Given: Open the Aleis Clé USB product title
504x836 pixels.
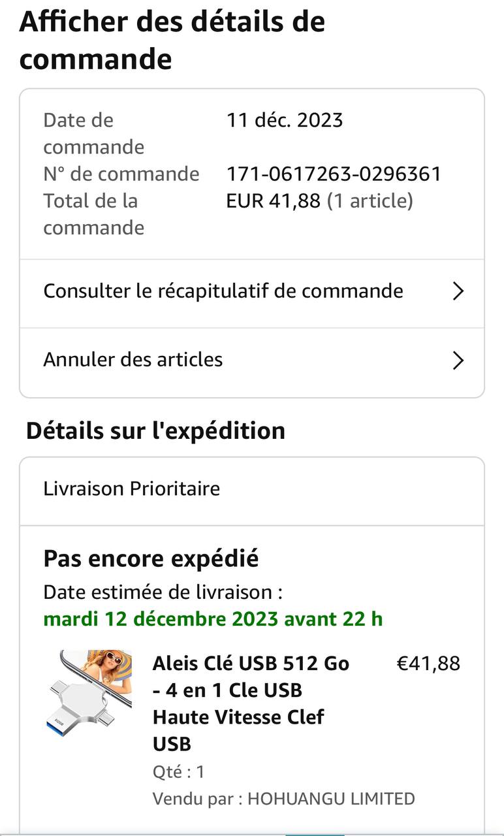Looking at the screenshot, I should (251, 703).
